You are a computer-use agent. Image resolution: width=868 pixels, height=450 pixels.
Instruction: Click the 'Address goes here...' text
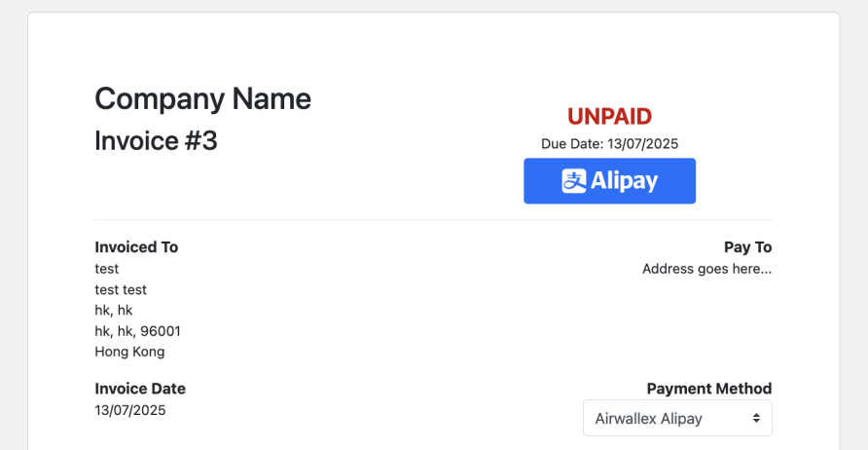tap(706, 269)
